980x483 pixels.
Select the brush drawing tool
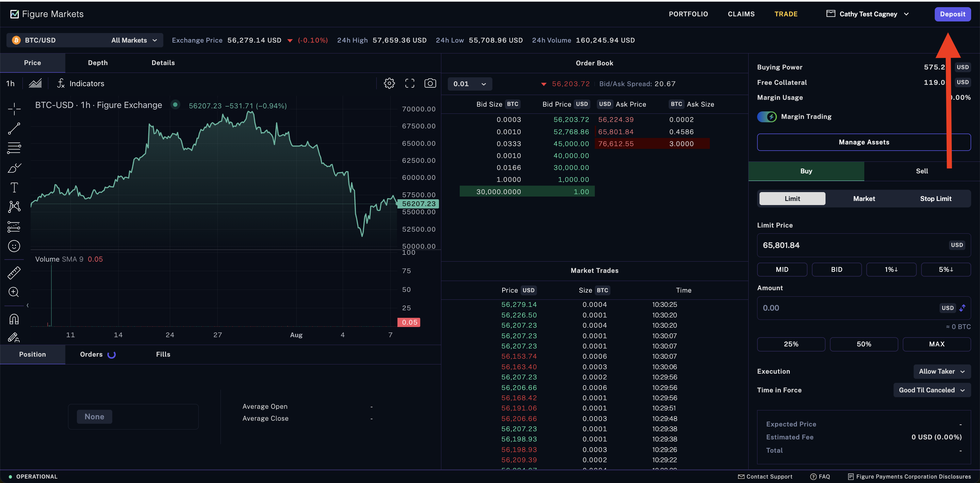coord(14,168)
